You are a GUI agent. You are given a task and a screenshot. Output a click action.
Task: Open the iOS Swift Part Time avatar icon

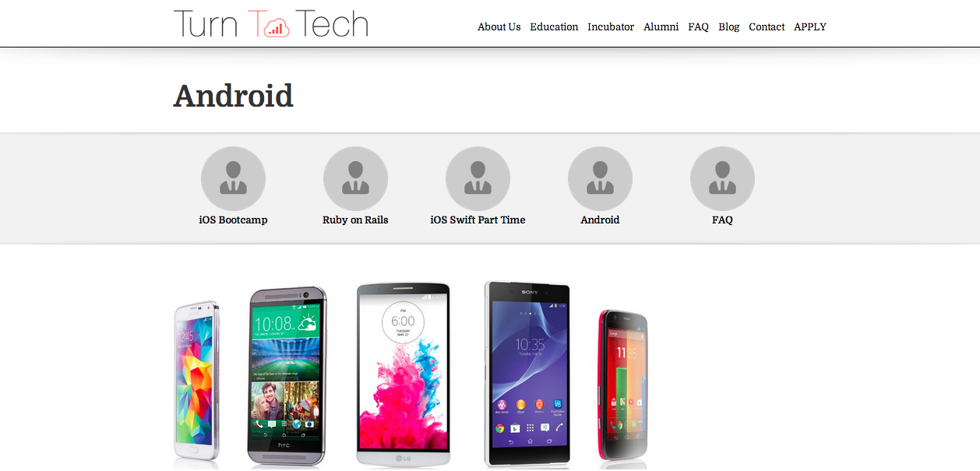point(478,178)
